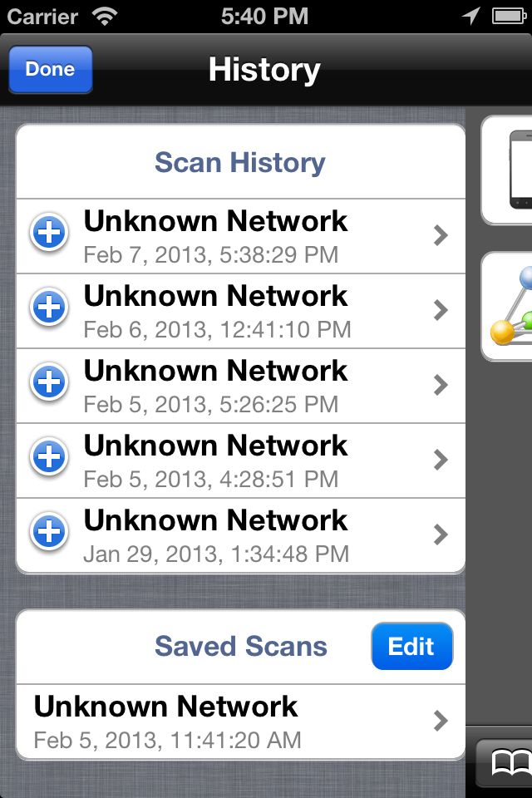The image size is (532, 798).
Task: Tap the location arrow in the status bar
Action: click(x=471, y=16)
